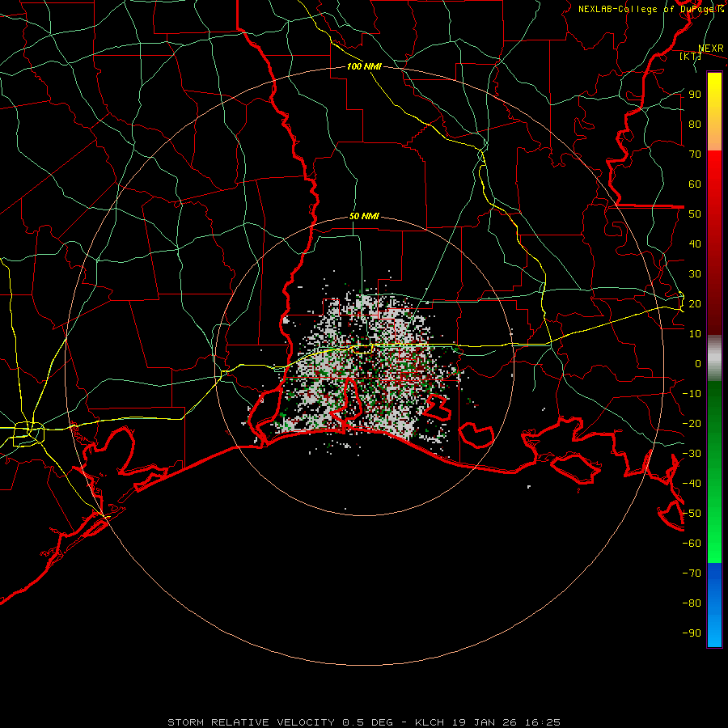Select the 30 value on velocity scale
Screen dimensions: 728x728
[x=695, y=274]
